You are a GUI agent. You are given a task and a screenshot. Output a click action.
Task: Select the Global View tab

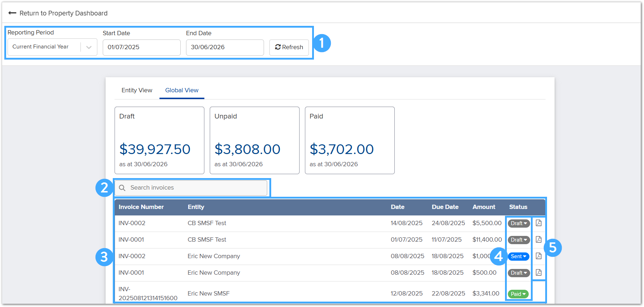tap(182, 90)
